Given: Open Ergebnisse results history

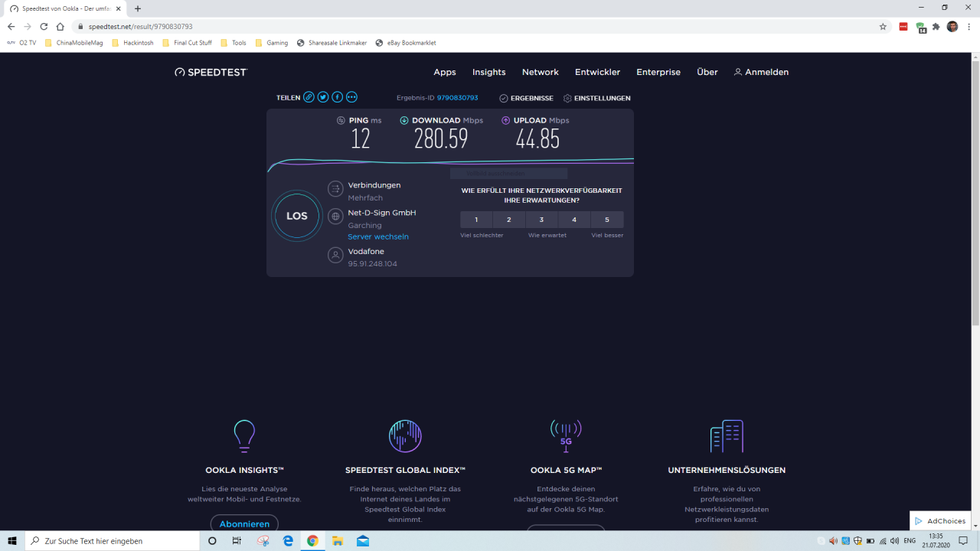Looking at the screenshot, I should click(526, 98).
